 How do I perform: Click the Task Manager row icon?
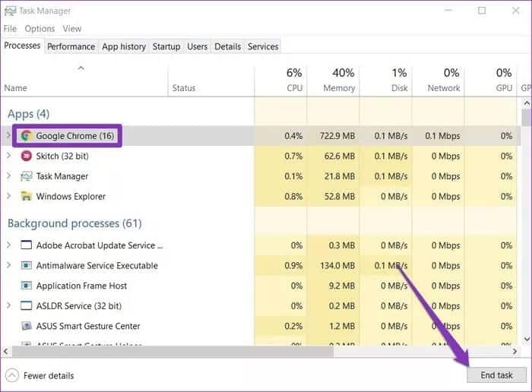[26, 176]
